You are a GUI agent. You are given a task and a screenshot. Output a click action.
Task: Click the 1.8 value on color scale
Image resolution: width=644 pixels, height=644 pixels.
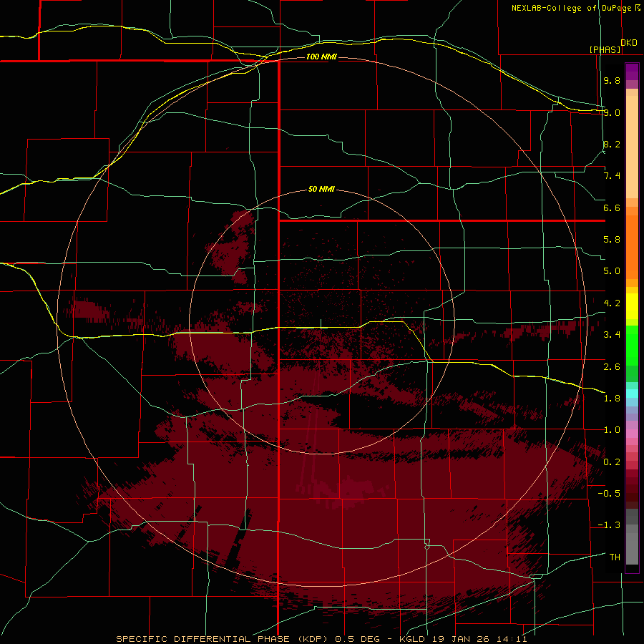[x=612, y=399]
